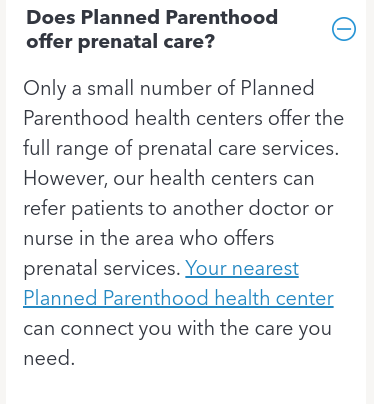Click the "Parenthood health centers offer the" line

tap(183, 118)
